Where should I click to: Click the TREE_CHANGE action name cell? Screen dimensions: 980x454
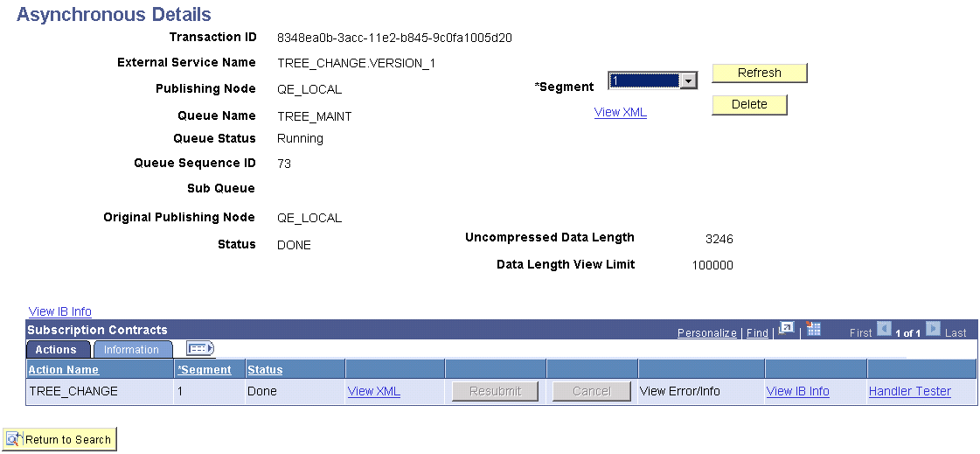click(73, 392)
